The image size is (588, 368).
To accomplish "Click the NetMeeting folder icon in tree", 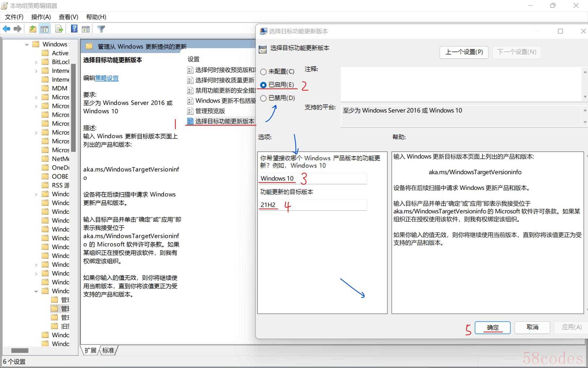I will pyautogui.click(x=45, y=159).
